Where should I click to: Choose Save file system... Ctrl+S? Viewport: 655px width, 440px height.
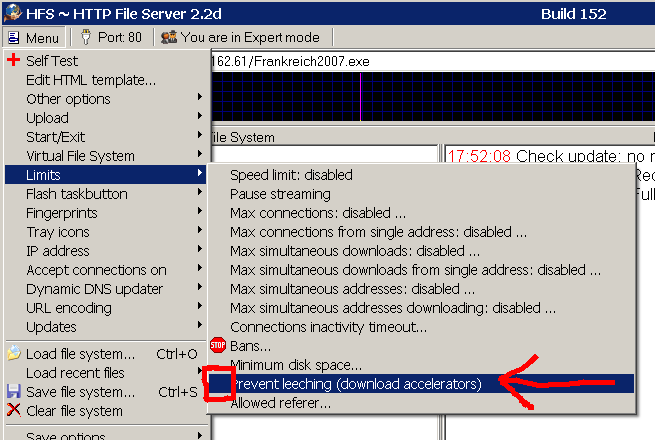105,392
